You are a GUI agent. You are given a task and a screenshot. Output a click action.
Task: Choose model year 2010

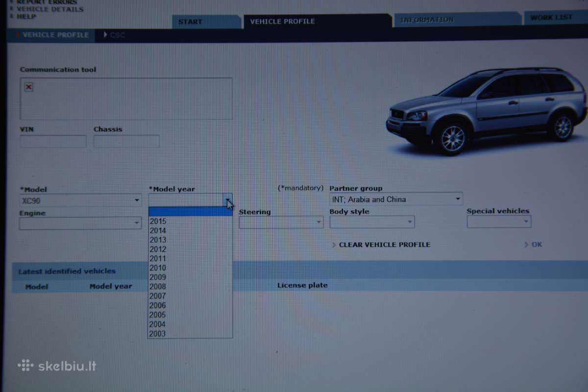pos(190,268)
